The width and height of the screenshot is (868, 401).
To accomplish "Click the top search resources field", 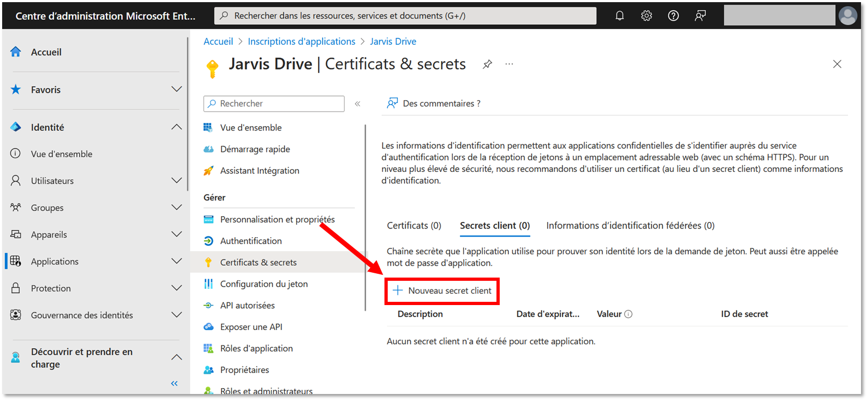I will (x=405, y=16).
